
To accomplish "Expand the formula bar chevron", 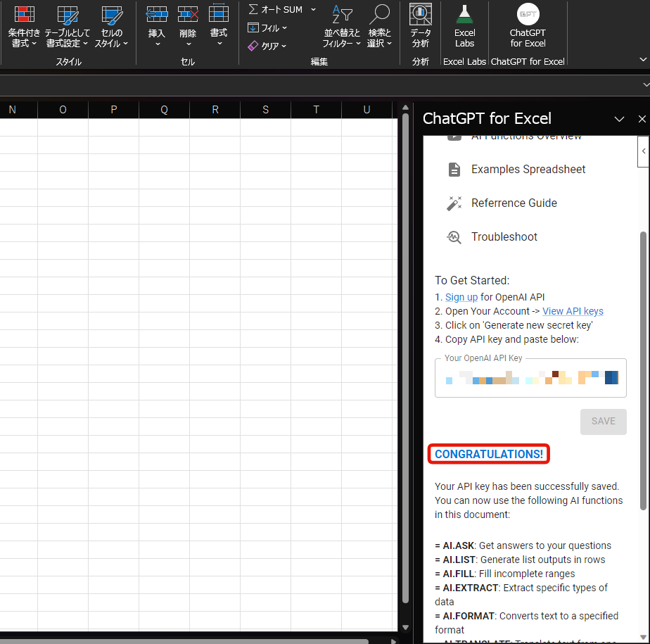I will [646, 84].
